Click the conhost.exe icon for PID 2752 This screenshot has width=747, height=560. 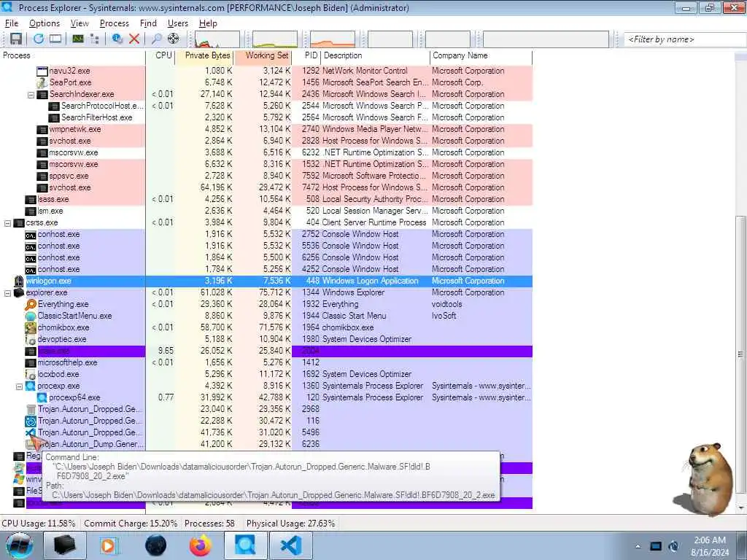tap(31, 235)
